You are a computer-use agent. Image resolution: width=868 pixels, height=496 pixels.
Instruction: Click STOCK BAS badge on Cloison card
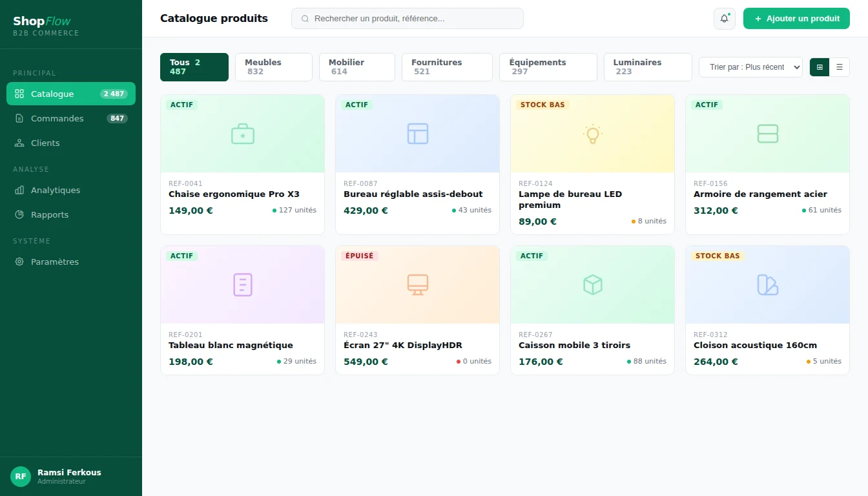click(x=718, y=256)
